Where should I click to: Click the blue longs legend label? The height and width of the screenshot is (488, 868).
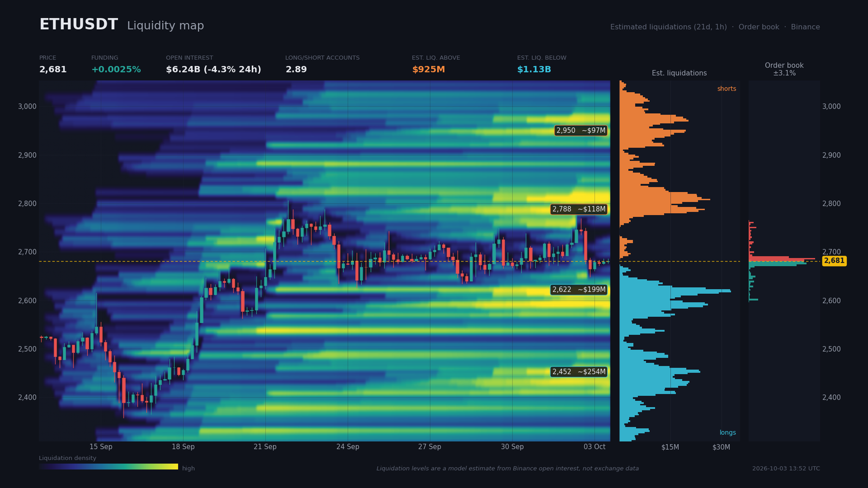point(727,433)
